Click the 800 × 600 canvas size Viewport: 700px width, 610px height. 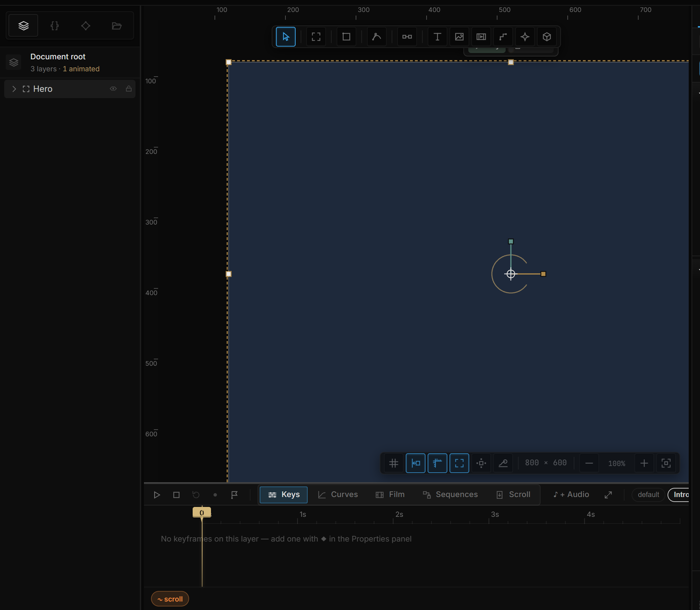(x=545, y=463)
